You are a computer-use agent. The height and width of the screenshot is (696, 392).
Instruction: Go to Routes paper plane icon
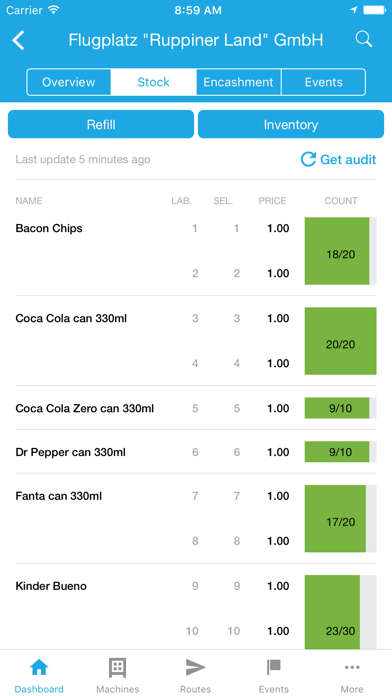195,667
